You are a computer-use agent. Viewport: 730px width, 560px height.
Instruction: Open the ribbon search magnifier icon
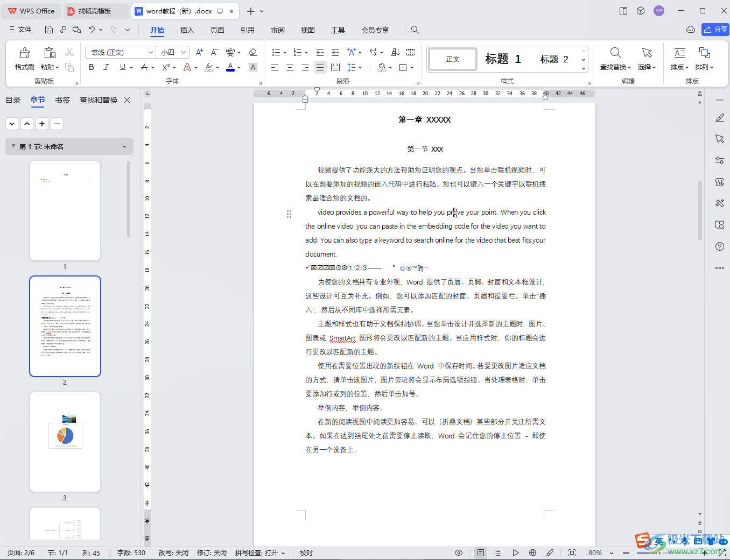pyautogui.click(x=415, y=30)
